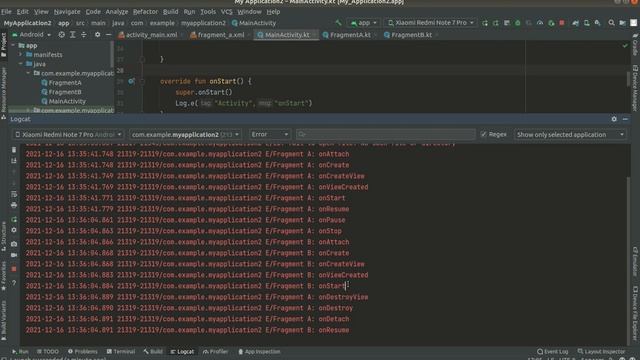Open the Error log level dropdown

click(269, 134)
